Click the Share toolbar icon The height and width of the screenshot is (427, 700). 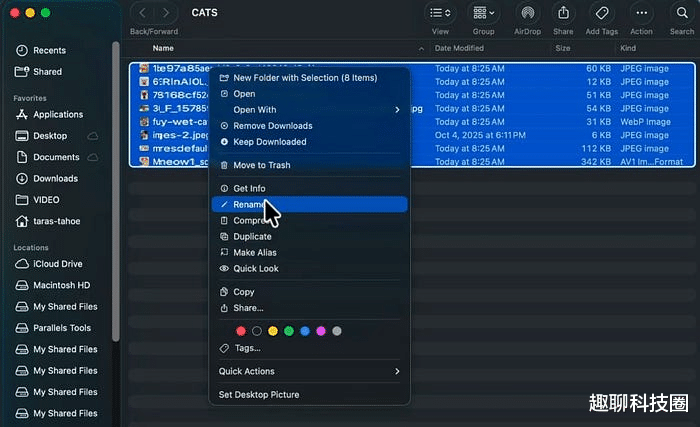(563, 13)
